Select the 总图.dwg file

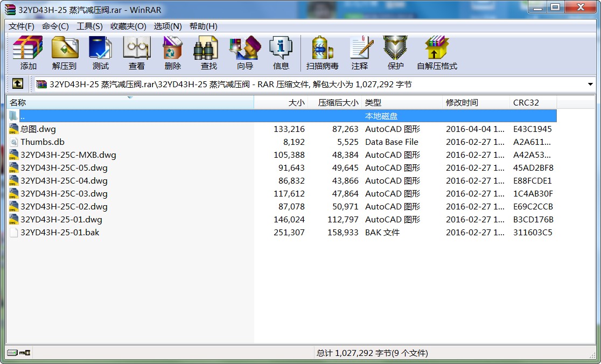click(x=38, y=129)
